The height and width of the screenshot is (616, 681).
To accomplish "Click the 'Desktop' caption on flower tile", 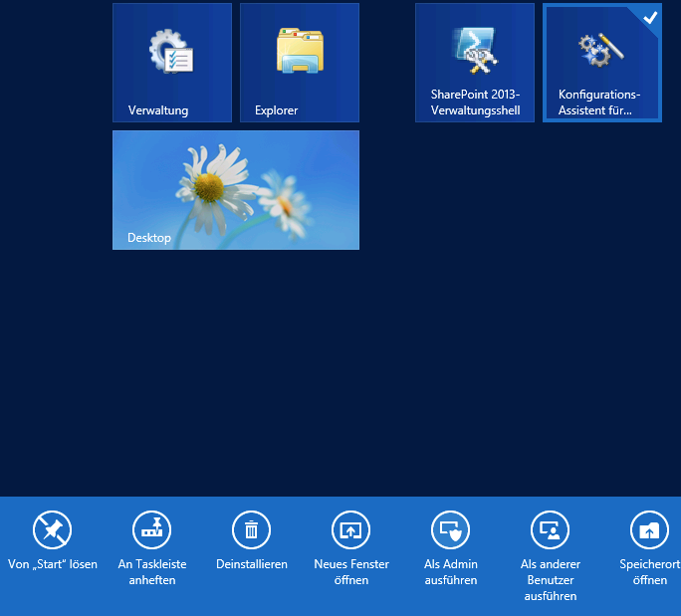I will click(149, 238).
